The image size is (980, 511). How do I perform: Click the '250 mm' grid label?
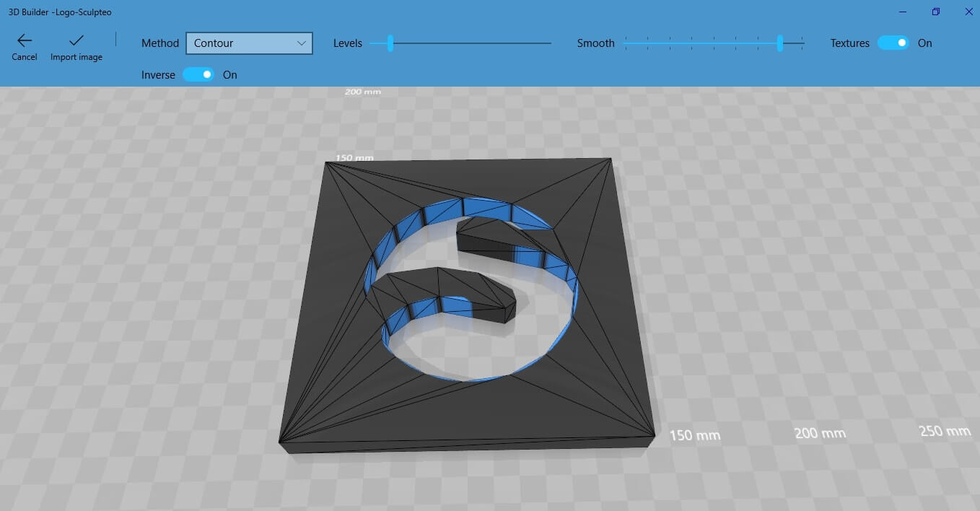coord(945,432)
